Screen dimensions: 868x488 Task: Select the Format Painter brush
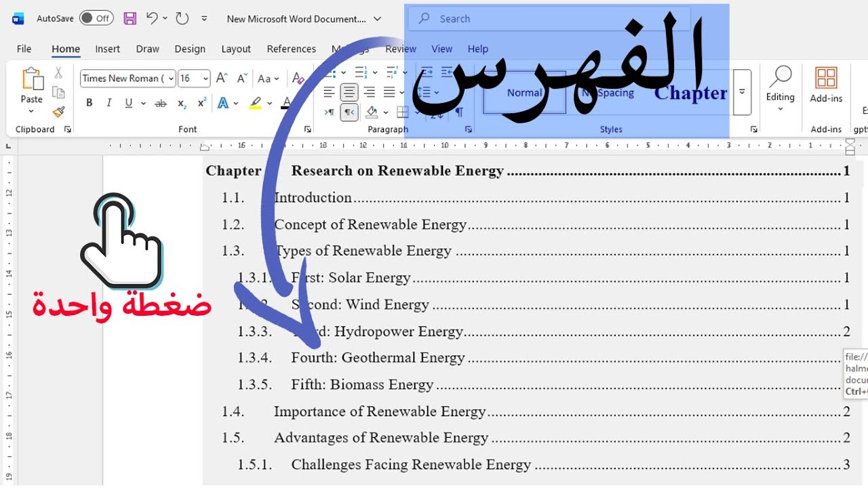[58, 112]
